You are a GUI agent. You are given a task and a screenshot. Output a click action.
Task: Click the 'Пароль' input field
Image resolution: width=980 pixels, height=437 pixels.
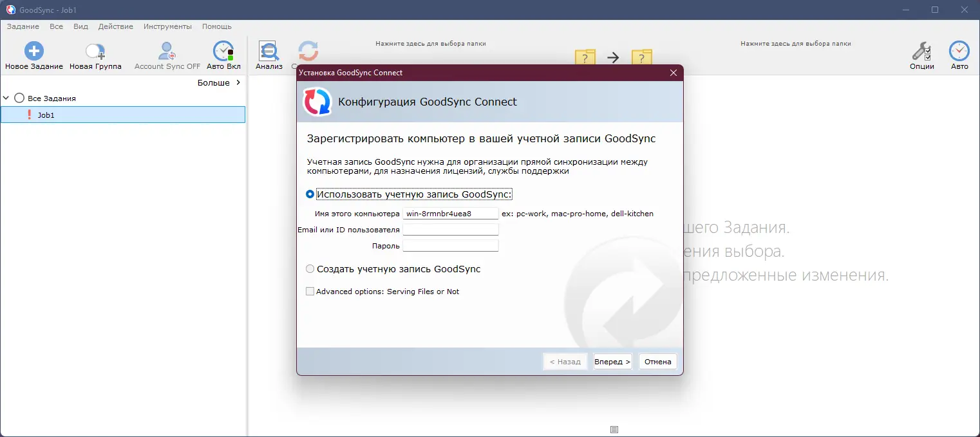(451, 246)
